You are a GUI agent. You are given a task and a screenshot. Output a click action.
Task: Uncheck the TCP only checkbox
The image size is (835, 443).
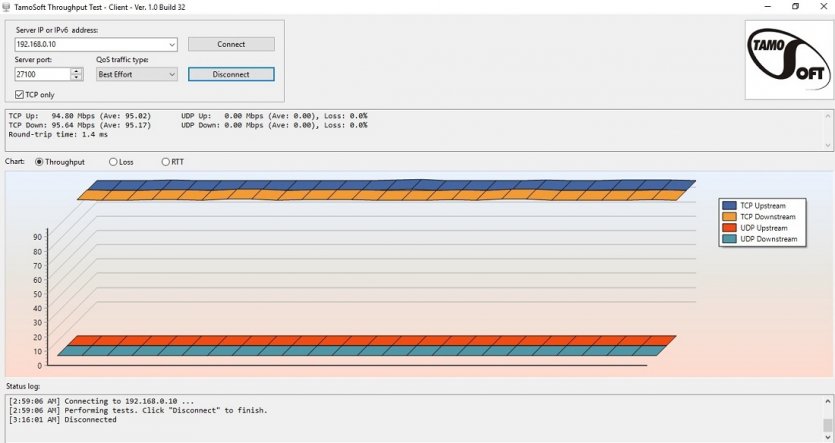[20, 94]
